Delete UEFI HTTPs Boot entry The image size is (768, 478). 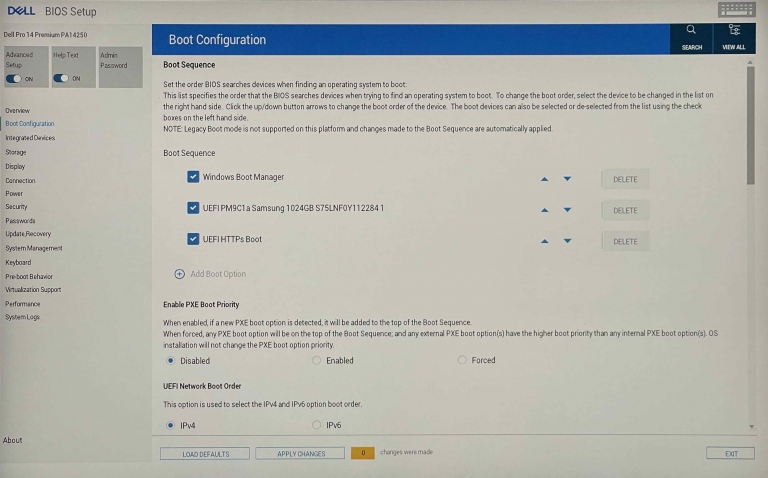coord(625,241)
